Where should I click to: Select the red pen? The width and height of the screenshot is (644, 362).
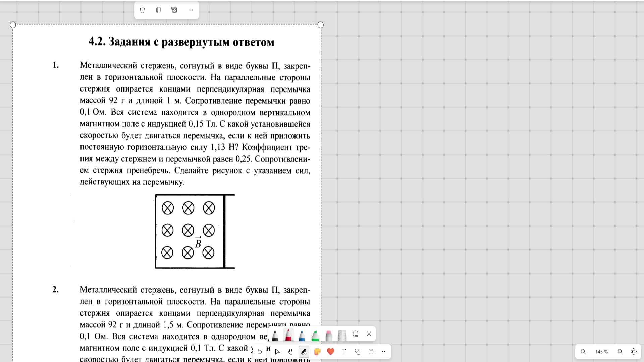(x=288, y=335)
